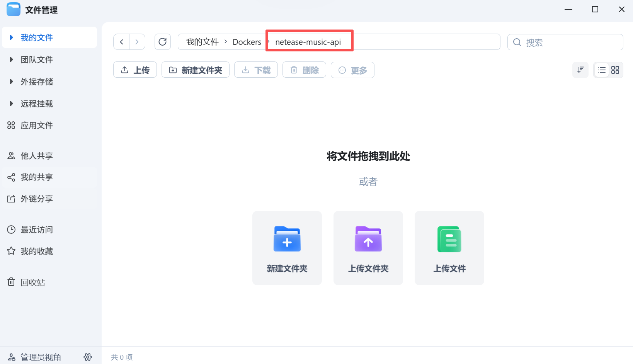Click the 上传 upload button
The width and height of the screenshot is (633, 364).
coord(135,70)
